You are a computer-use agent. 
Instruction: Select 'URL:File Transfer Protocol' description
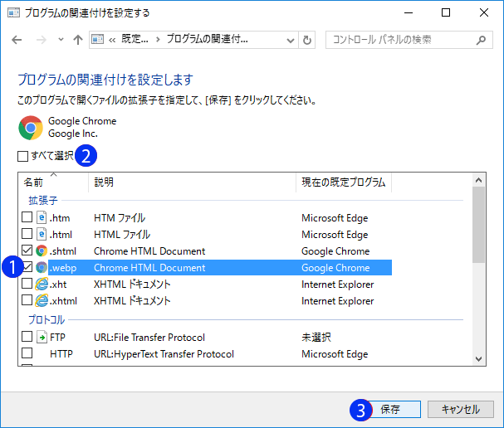click(x=149, y=338)
